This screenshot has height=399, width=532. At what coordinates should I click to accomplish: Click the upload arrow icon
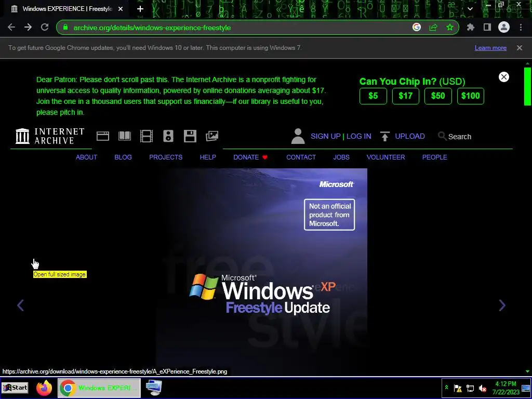385,137
